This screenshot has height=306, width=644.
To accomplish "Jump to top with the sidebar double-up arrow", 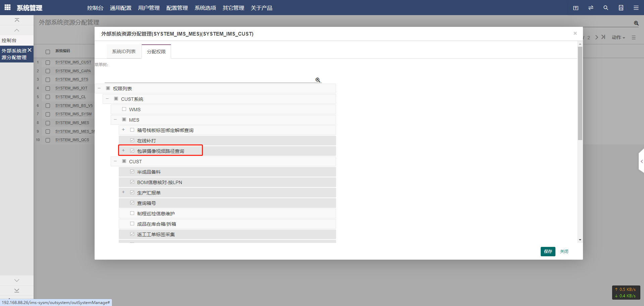I will click(17, 20).
